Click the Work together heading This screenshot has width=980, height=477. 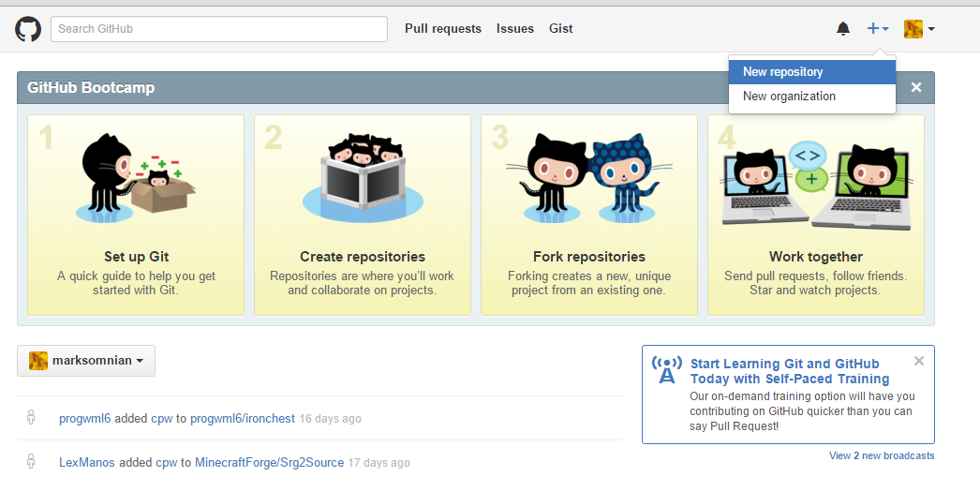pos(816,257)
